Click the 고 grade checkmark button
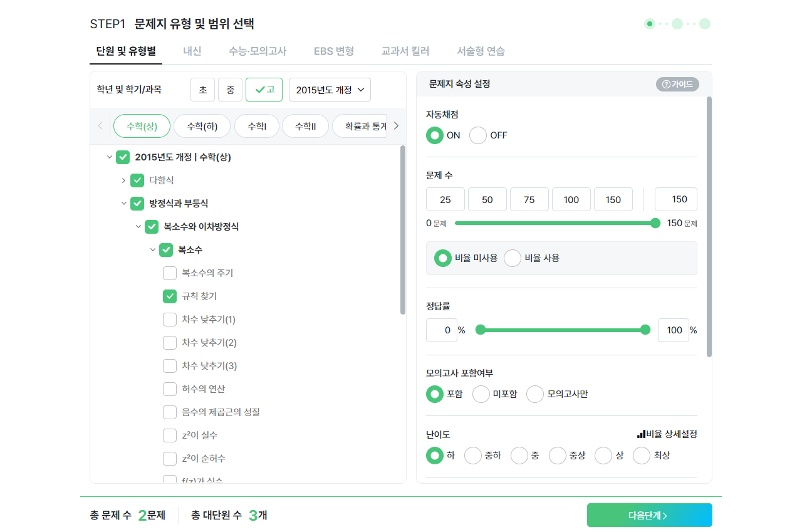The image size is (802, 532). (264, 90)
